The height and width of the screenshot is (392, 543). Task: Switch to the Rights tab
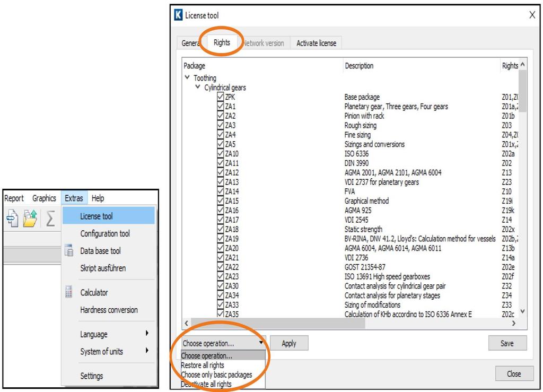click(x=222, y=42)
